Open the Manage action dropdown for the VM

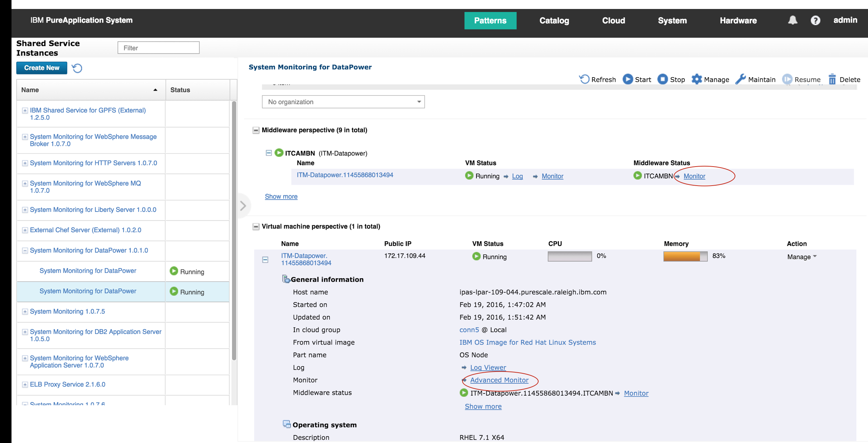[802, 257]
